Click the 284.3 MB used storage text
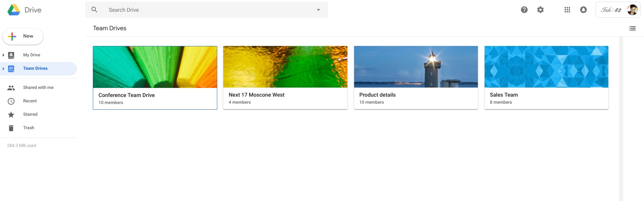The width and height of the screenshot is (644, 201). click(x=22, y=146)
